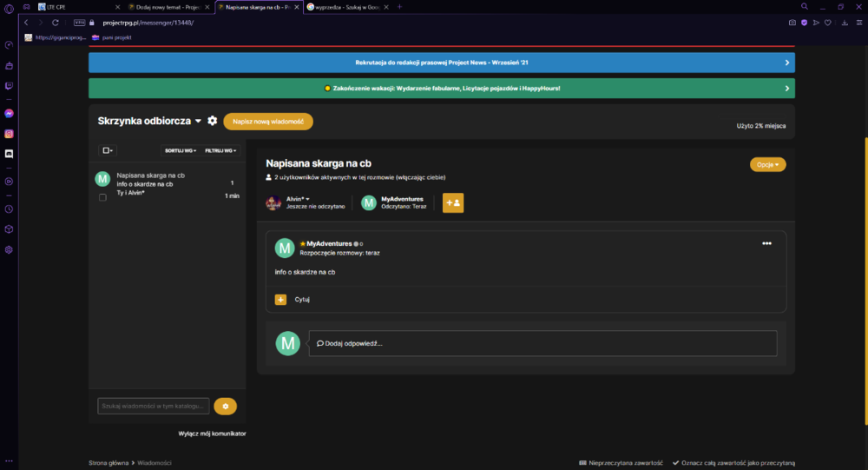Viewport: 868px width, 470px height.
Task: Open the ad blocker shield icon
Action: click(805, 23)
